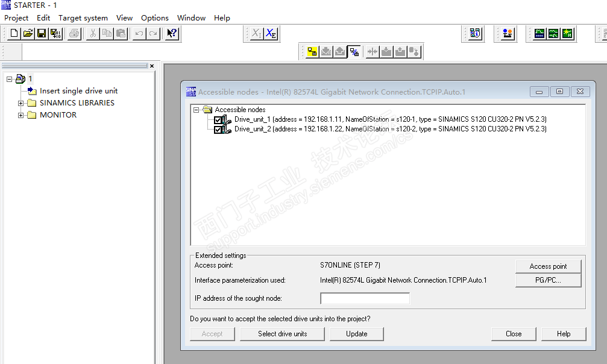The height and width of the screenshot is (364, 607).
Task: Click the Copy icon in the toolbar
Action: click(107, 33)
